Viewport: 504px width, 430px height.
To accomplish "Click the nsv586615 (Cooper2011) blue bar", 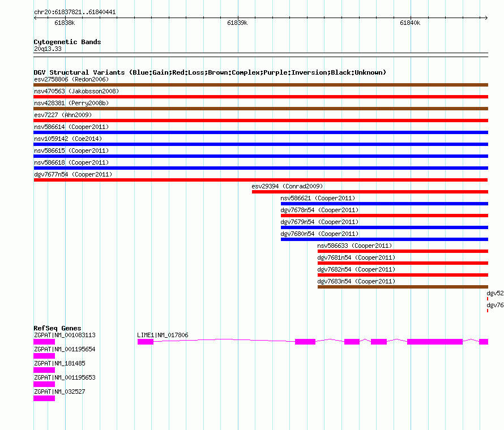I will click(260, 156).
